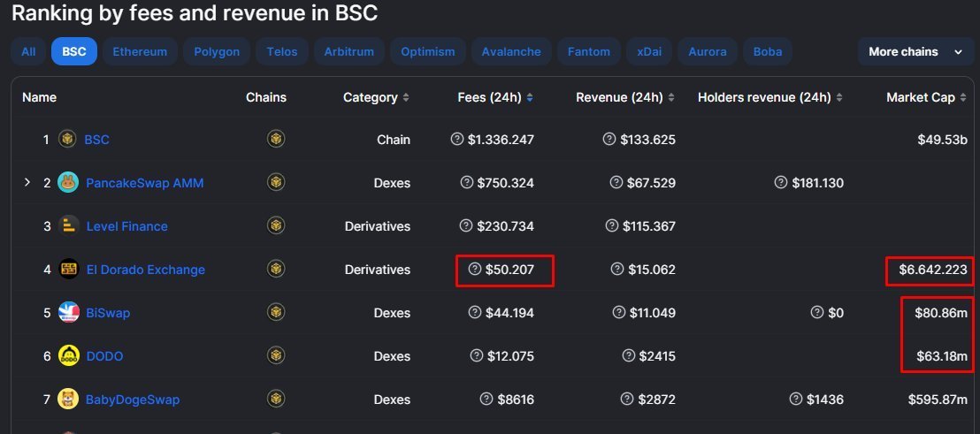
Task: Select the All chains filter tab
Action: 28,52
